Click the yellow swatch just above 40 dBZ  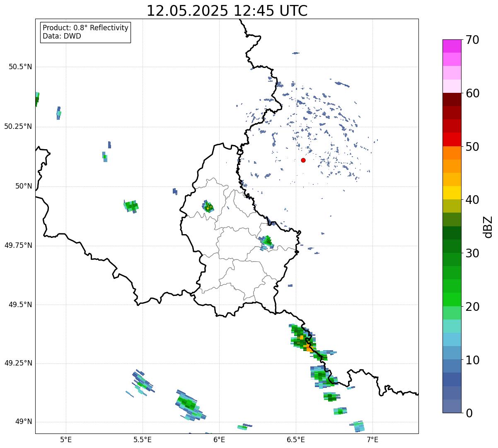452,193
